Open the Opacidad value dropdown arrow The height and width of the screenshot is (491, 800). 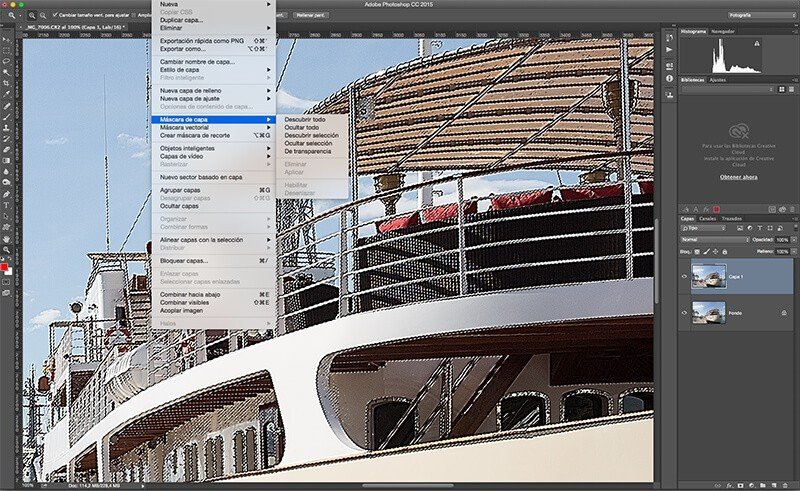[x=794, y=239]
